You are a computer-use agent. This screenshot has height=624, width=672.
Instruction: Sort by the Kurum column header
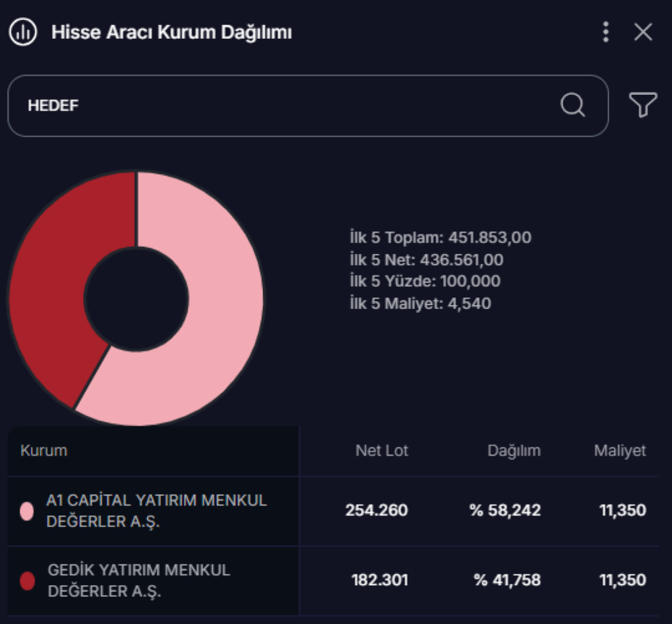click(x=44, y=450)
